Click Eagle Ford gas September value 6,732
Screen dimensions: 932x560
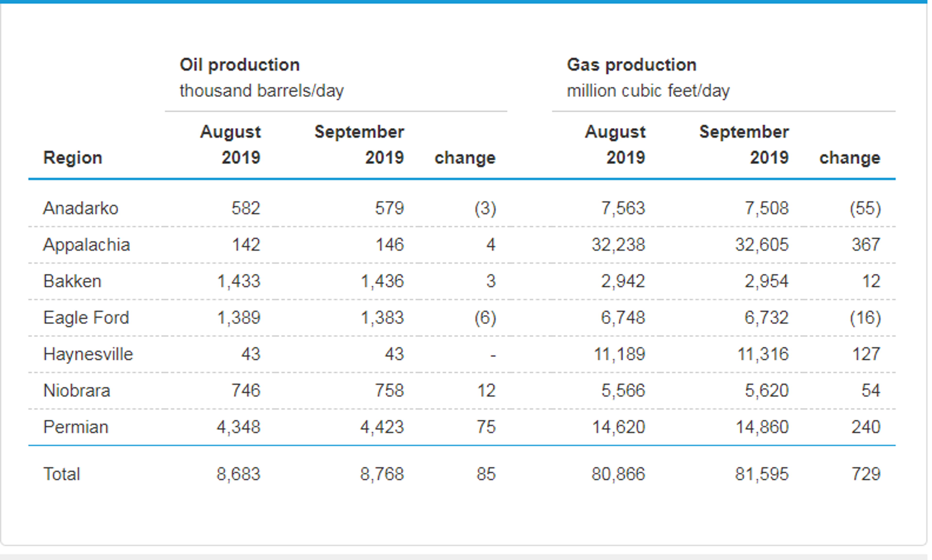(766, 318)
